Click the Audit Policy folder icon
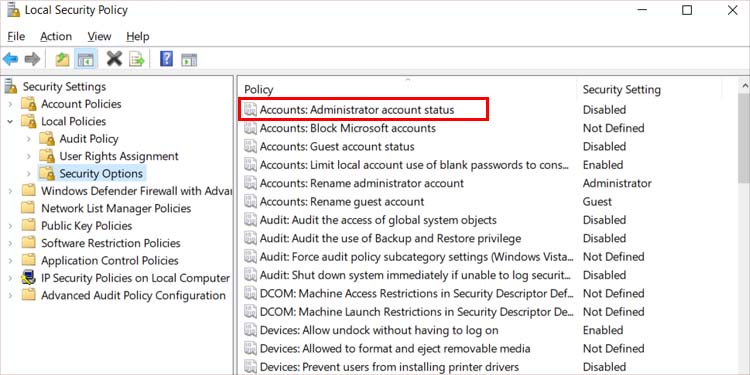This screenshot has width=750, height=375. (47, 139)
